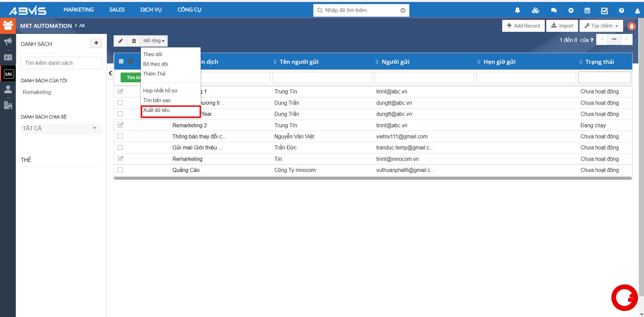This screenshot has height=317, width=644.
Task: Open the Tùy chỉnh dropdown
Action: pyautogui.click(x=601, y=26)
